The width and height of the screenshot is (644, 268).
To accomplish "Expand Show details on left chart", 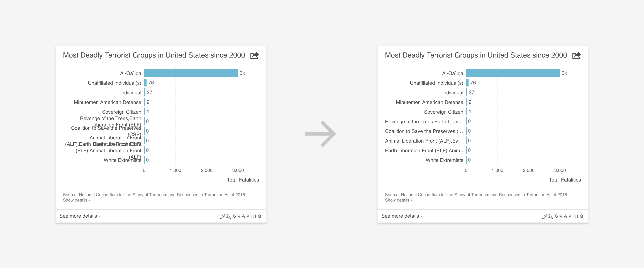I will [77, 200].
